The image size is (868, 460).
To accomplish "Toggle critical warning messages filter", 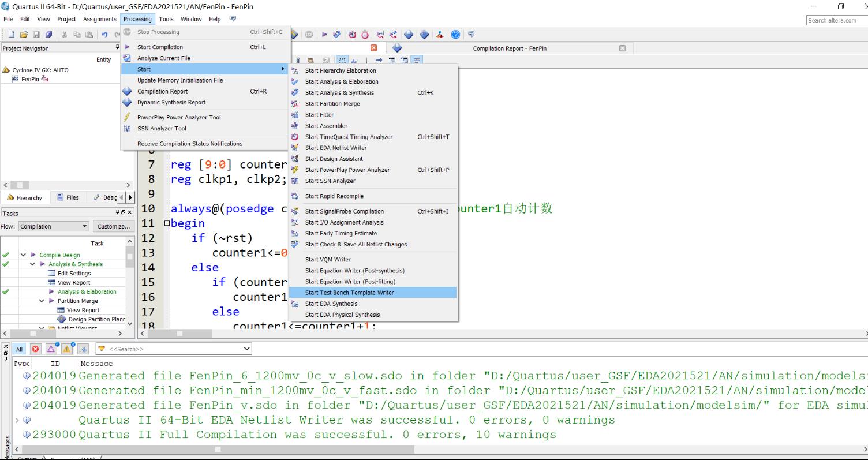I will [x=51, y=349].
